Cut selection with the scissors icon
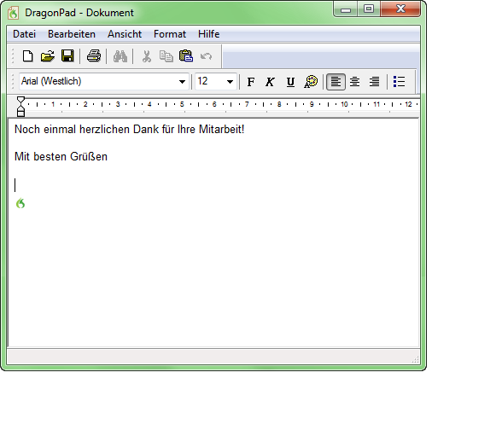The height and width of the screenshot is (448, 502). [x=147, y=56]
